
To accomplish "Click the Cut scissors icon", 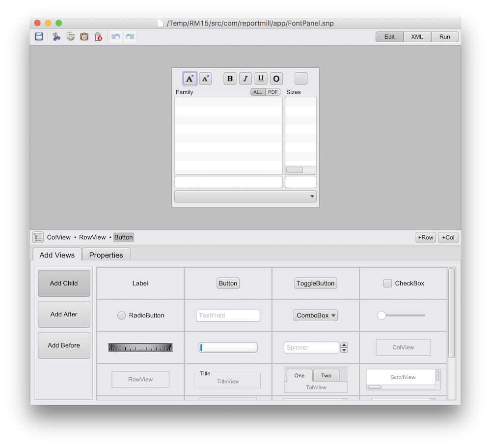I will pyautogui.click(x=56, y=37).
